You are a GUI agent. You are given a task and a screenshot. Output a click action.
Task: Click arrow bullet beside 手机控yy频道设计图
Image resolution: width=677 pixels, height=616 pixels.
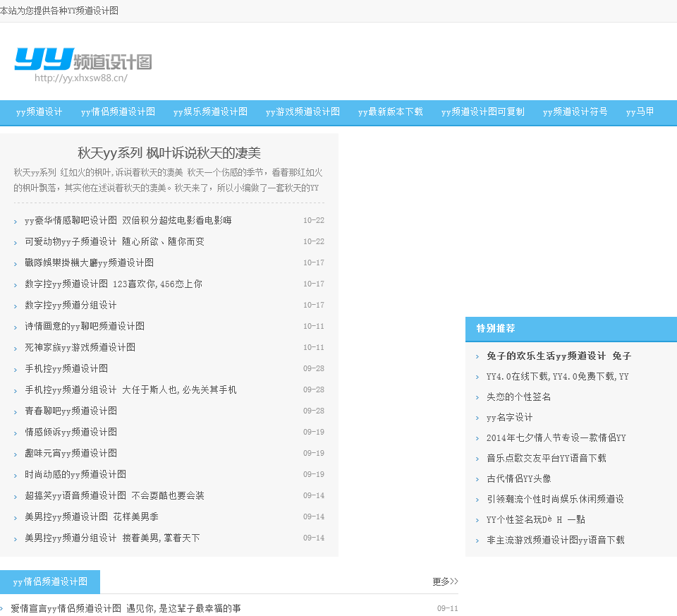coord(16,370)
